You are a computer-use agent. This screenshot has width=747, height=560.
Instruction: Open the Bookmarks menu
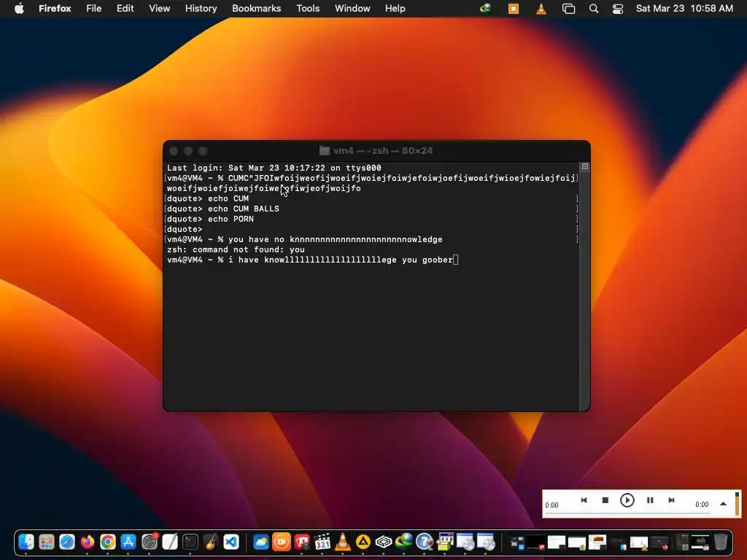click(256, 9)
